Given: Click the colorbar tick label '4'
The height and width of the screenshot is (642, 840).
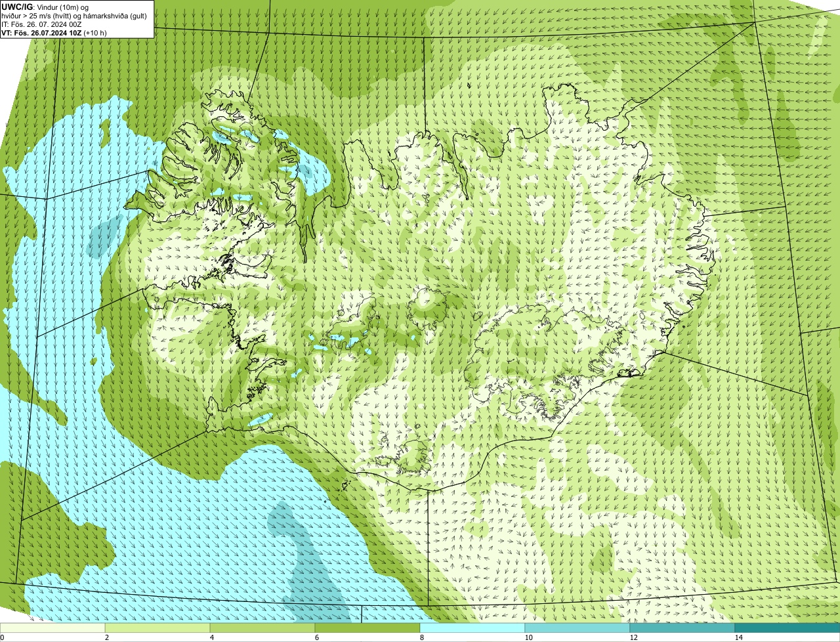Looking at the screenshot, I should (x=211, y=637).
